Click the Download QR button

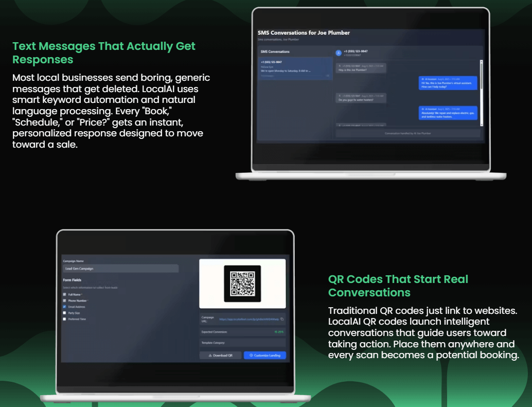click(221, 356)
